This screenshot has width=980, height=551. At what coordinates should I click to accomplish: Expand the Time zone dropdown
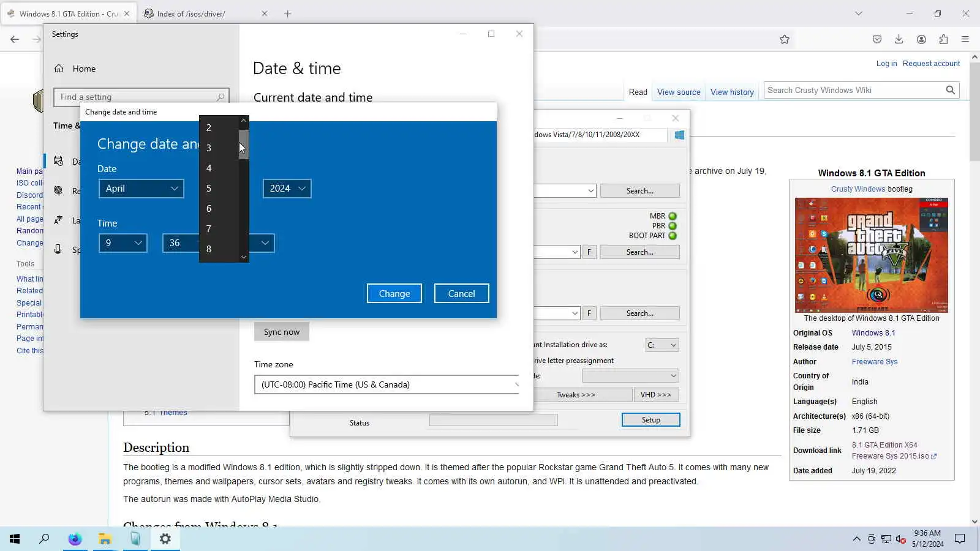(x=386, y=384)
